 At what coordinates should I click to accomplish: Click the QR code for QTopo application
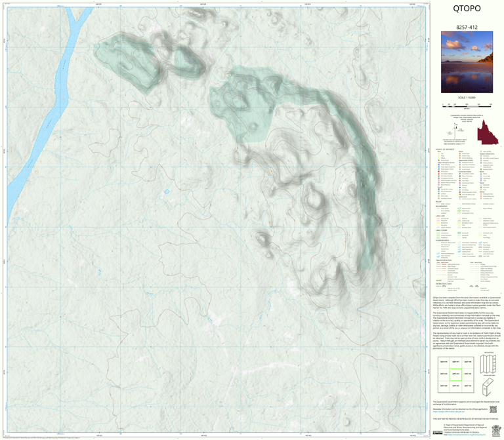(x=493, y=410)
